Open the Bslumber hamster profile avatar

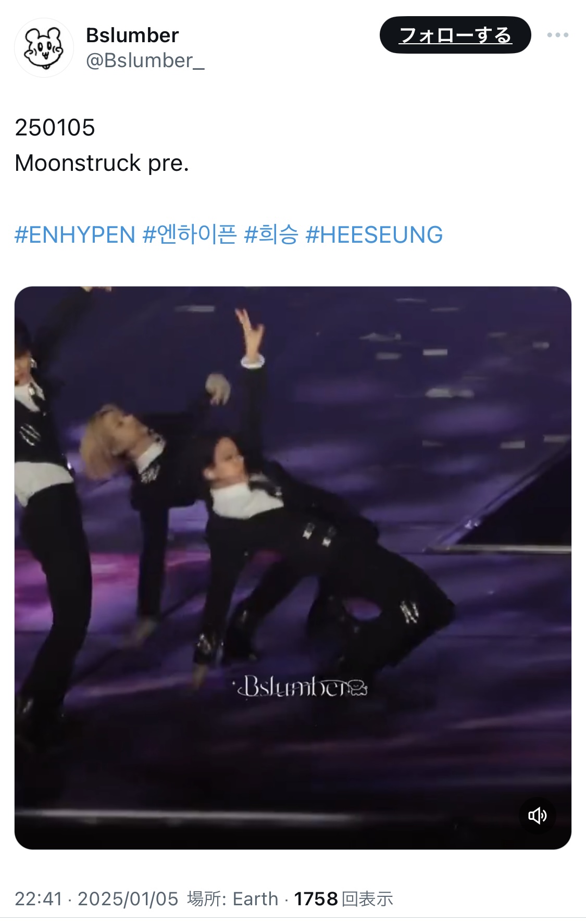pos(44,47)
